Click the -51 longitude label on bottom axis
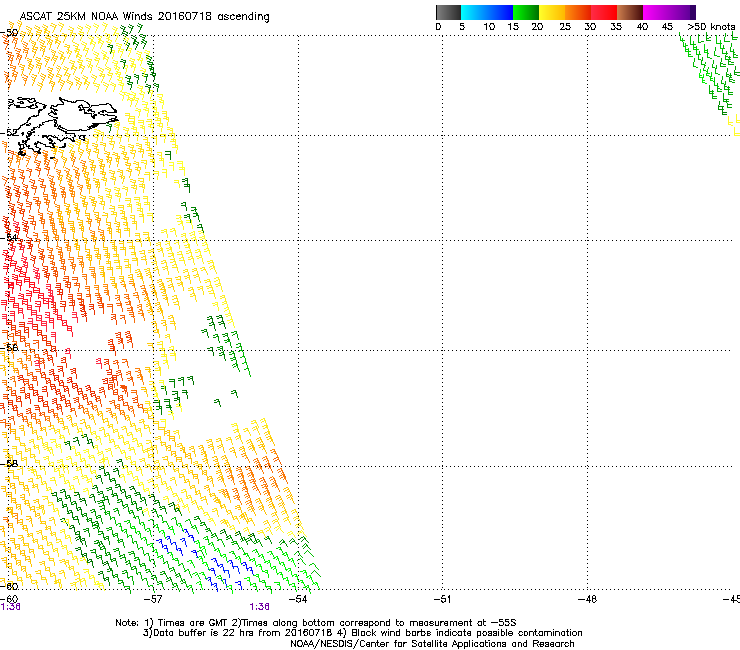Viewport: 740px width, 650px height. [442, 599]
